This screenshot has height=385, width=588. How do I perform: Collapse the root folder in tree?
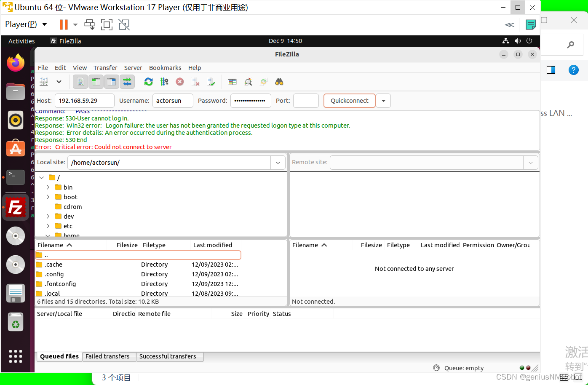(x=42, y=178)
